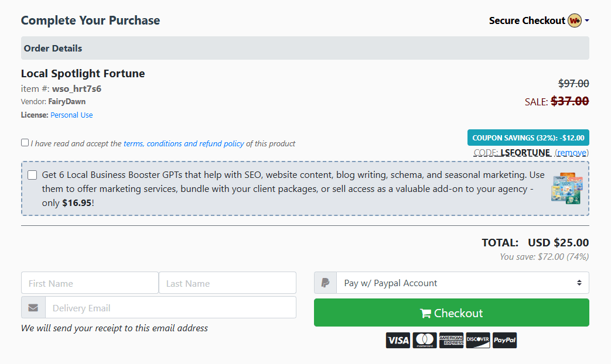The width and height of the screenshot is (611, 364).
Task: Click the Mastercard icon
Action: click(425, 340)
